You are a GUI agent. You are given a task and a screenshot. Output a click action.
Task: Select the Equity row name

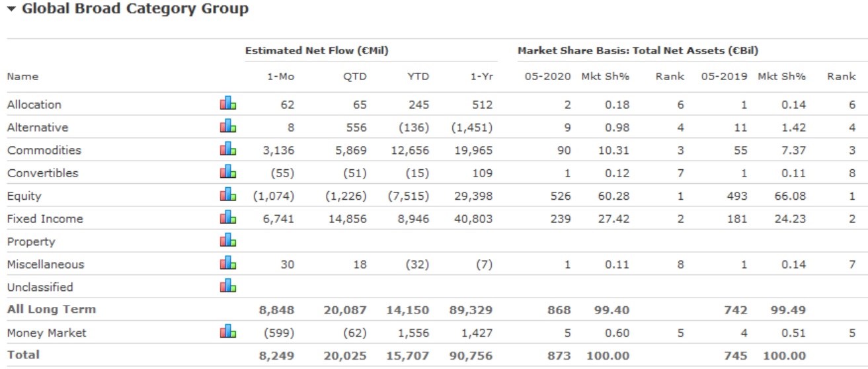click(24, 196)
